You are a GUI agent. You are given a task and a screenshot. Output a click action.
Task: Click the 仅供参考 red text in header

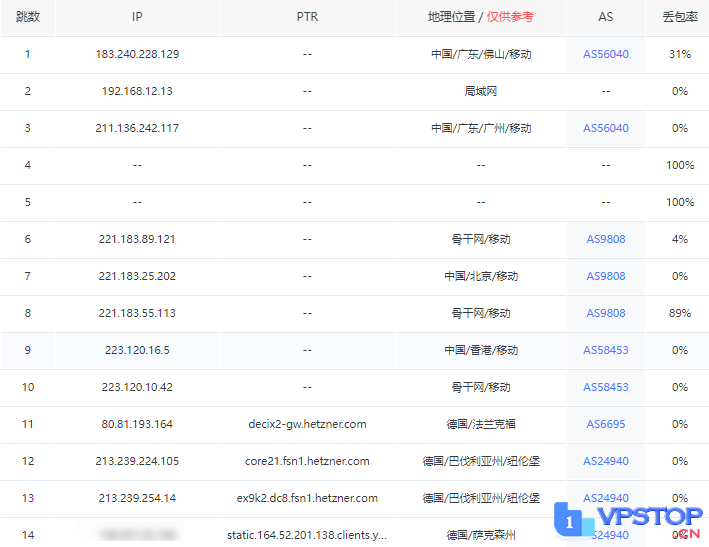click(x=510, y=18)
